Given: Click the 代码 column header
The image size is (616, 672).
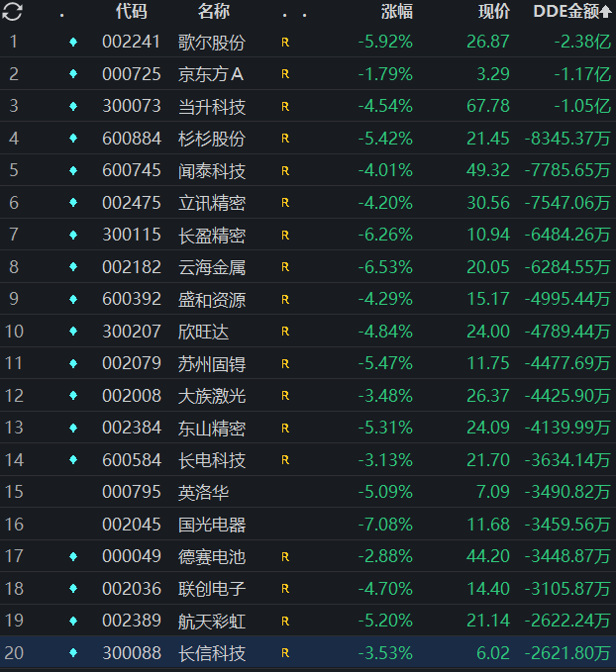Looking at the screenshot, I should (x=132, y=12).
